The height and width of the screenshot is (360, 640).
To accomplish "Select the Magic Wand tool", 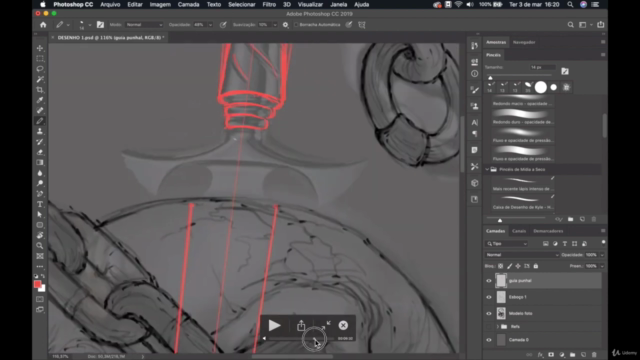I will click(40, 79).
